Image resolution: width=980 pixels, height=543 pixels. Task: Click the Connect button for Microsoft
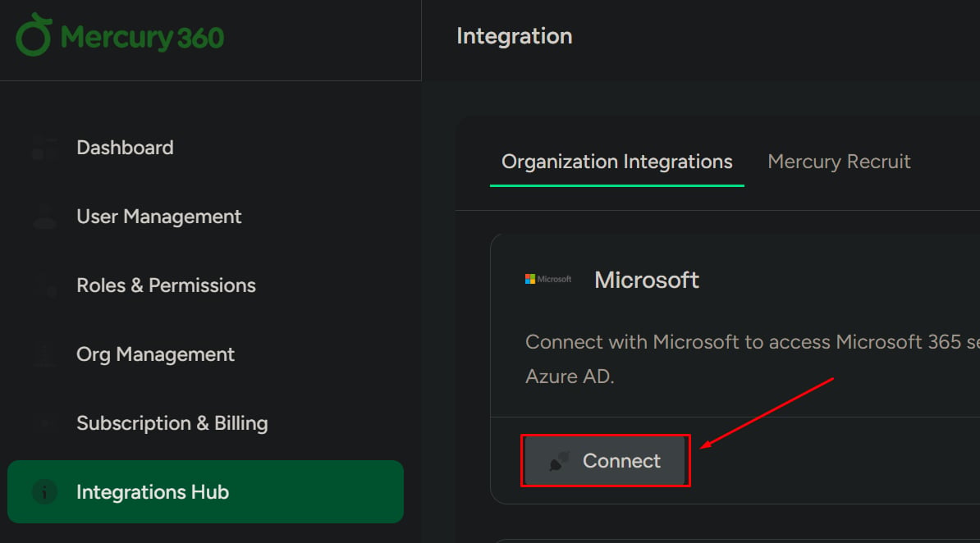click(605, 460)
